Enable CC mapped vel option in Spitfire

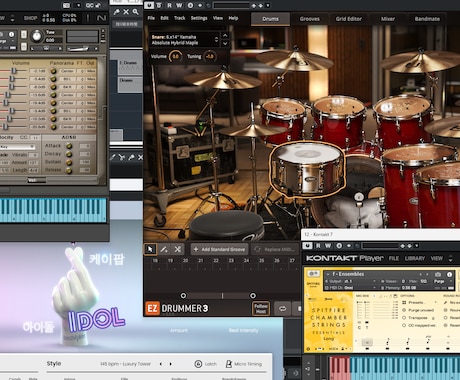pos(404,325)
